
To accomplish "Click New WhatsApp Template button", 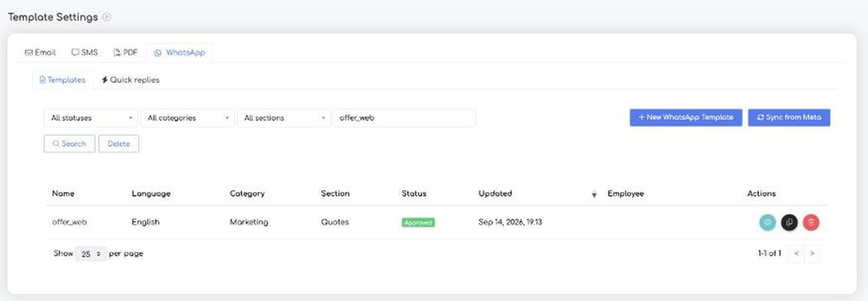I will [686, 118].
